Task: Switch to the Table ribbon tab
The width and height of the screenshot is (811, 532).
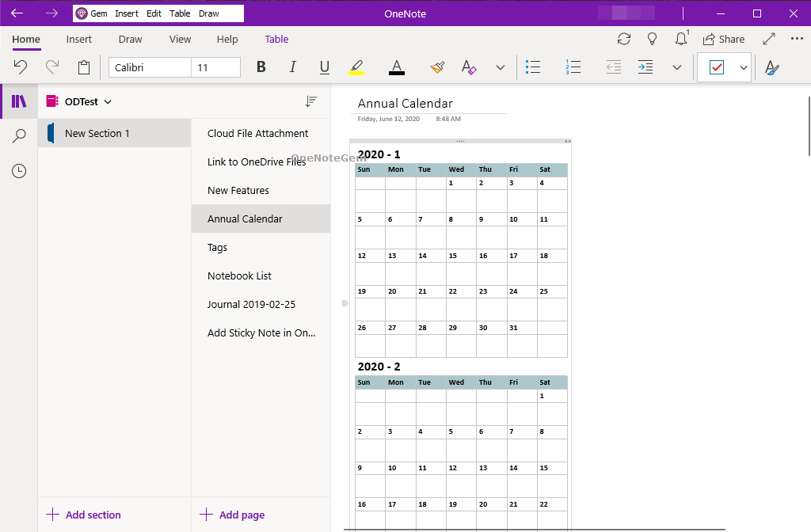Action: [276, 40]
